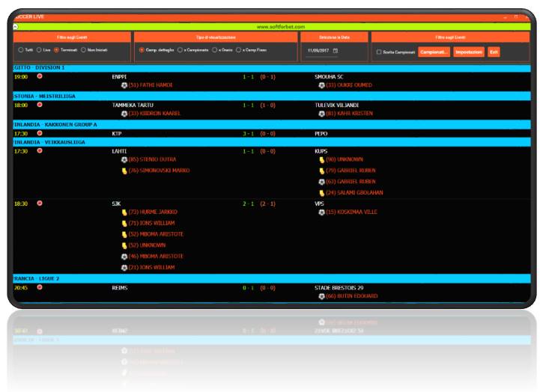Open www.softforbet.com link

pos(281,27)
